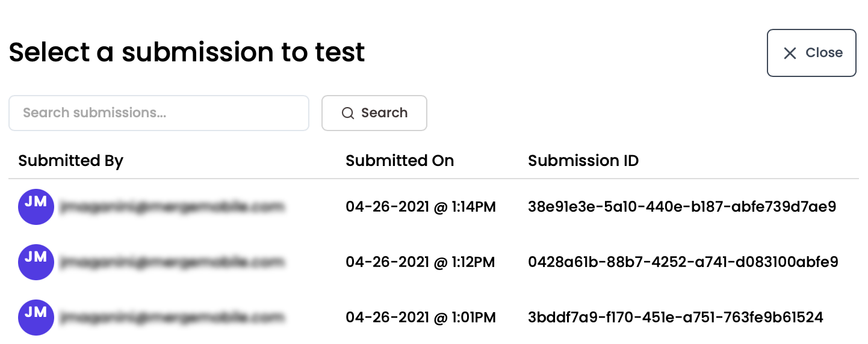Click the Submitted By column header
This screenshot has height=344, width=868.
(70, 161)
